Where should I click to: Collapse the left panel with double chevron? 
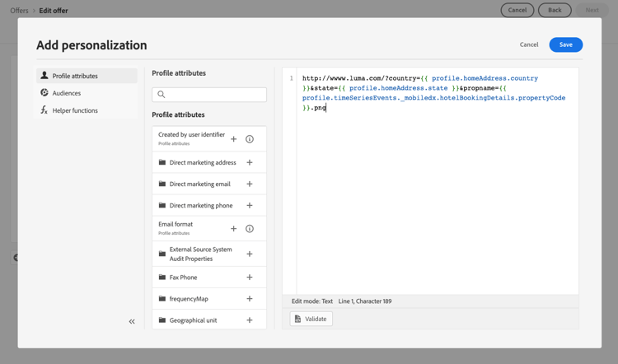(x=132, y=321)
